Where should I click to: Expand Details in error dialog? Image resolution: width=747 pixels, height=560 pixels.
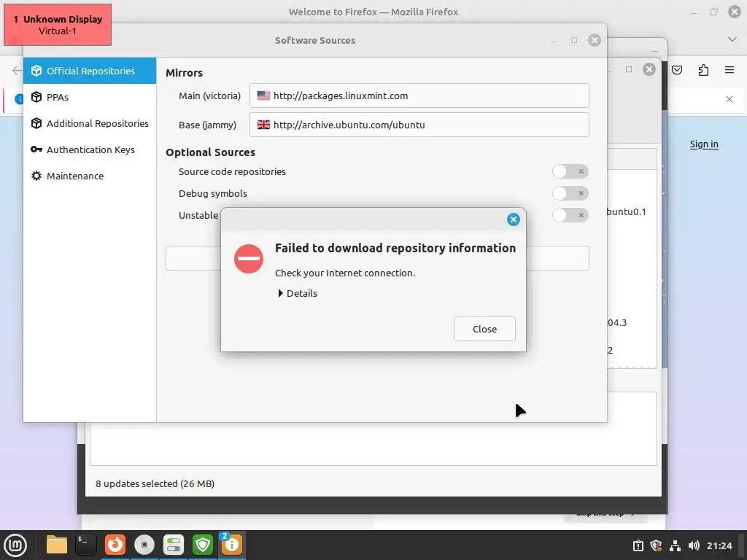(x=298, y=293)
